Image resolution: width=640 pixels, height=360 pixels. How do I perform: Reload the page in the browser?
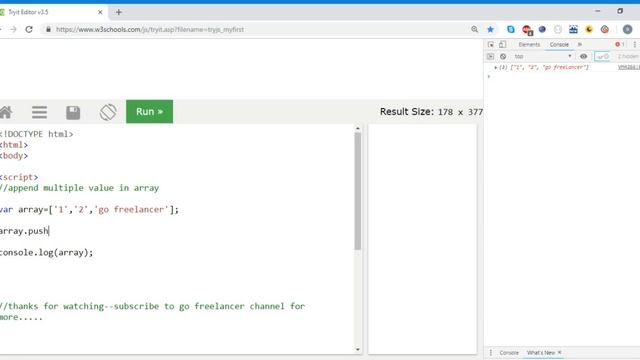click(x=29, y=29)
